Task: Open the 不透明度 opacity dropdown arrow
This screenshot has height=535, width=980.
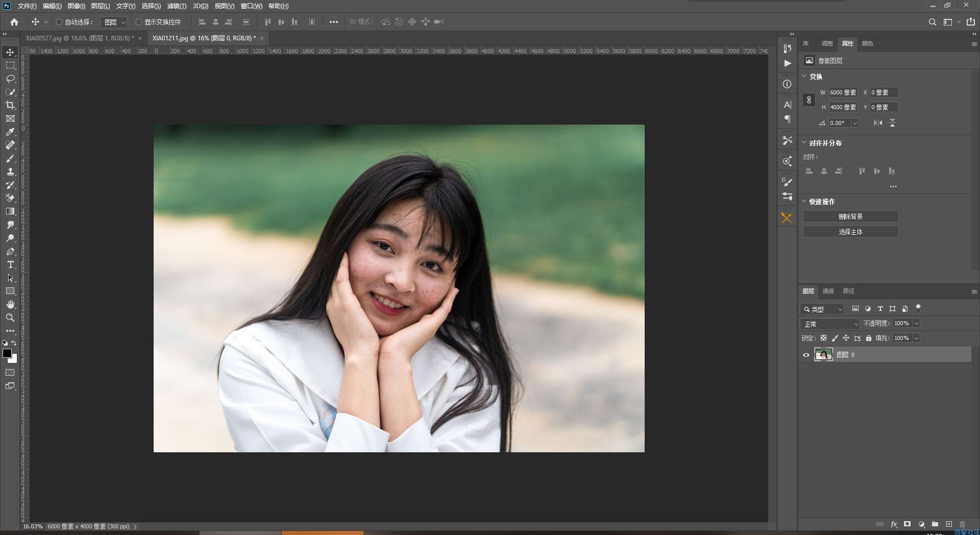Action: [x=916, y=323]
